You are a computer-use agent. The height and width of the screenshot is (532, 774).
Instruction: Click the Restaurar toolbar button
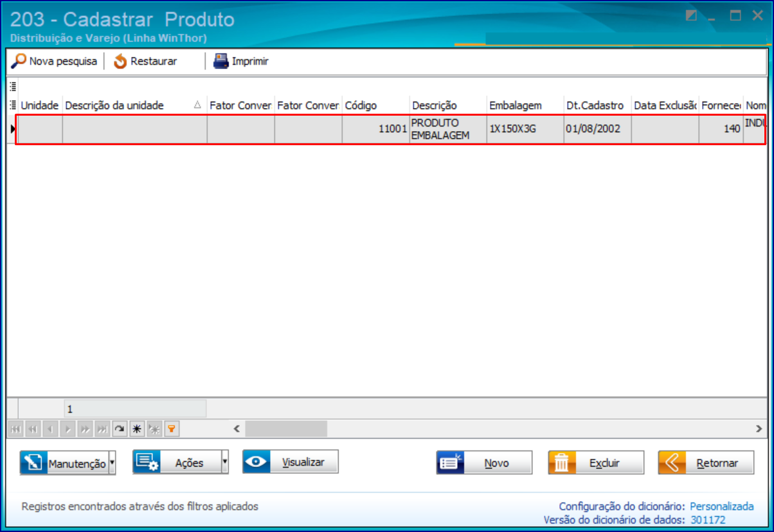(145, 62)
